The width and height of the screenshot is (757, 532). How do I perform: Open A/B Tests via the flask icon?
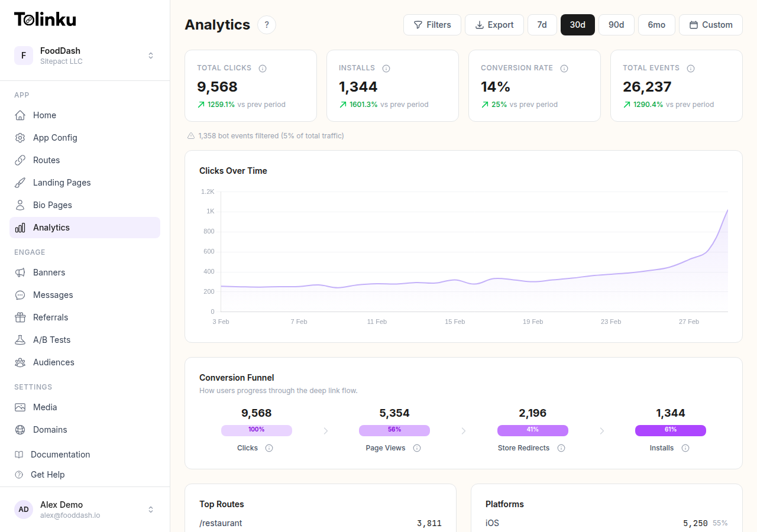click(x=21, y=340)
